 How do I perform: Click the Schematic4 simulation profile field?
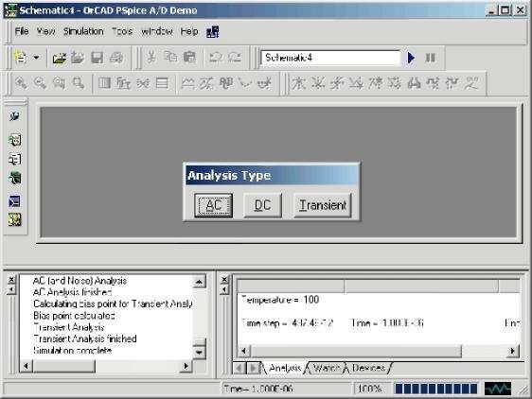330,58
